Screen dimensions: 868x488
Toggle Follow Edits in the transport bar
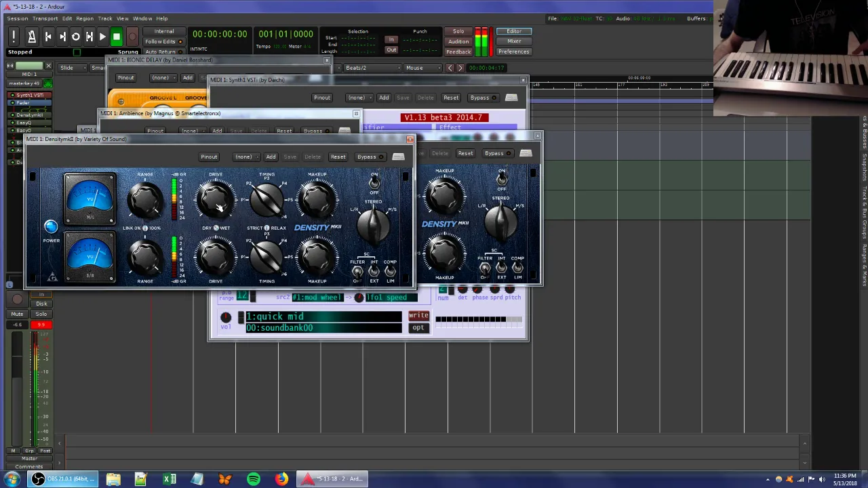pyautogui.click(x=163, y=41)
